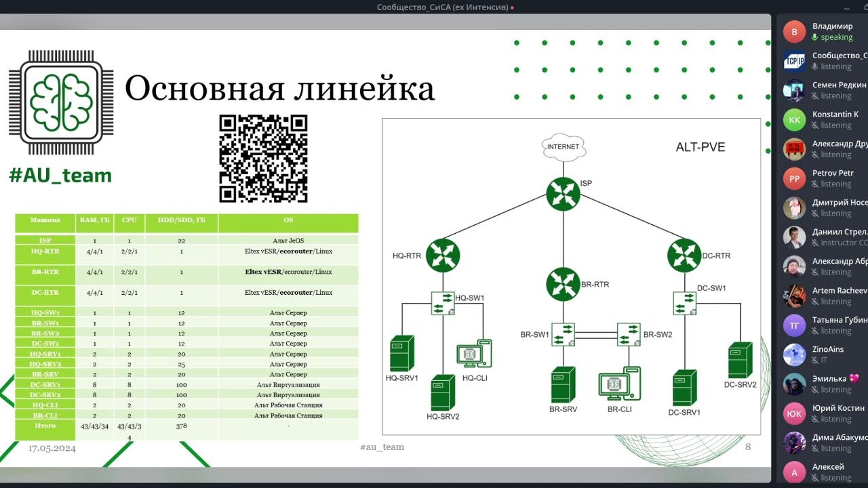Click the DC-RTR router icon

coord(684,256)
